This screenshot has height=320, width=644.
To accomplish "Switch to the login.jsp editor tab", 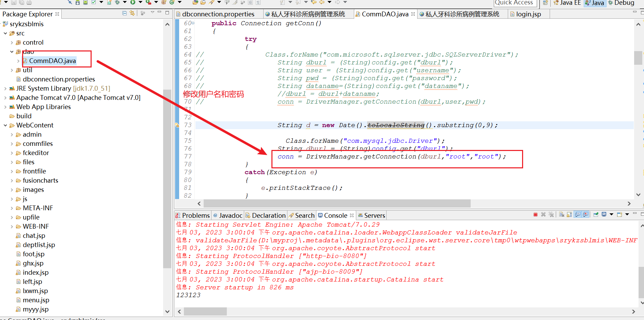I will coord(528,14).
